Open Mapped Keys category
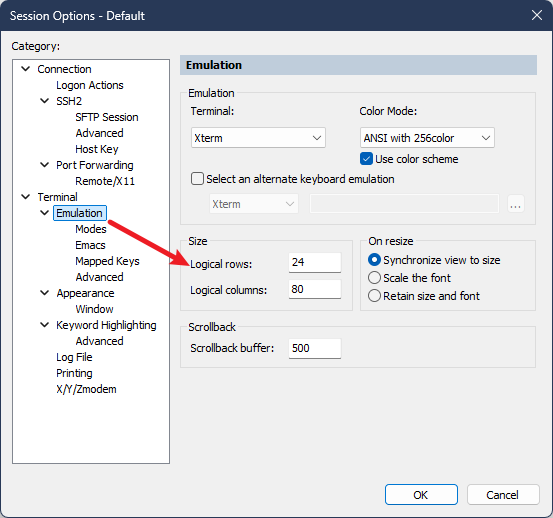 (x=107, y=261)
